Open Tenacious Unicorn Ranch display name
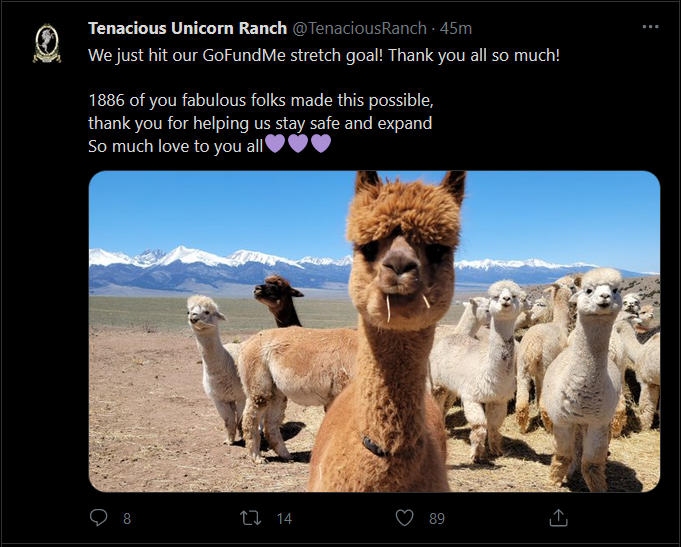 [x=188, y=28]
